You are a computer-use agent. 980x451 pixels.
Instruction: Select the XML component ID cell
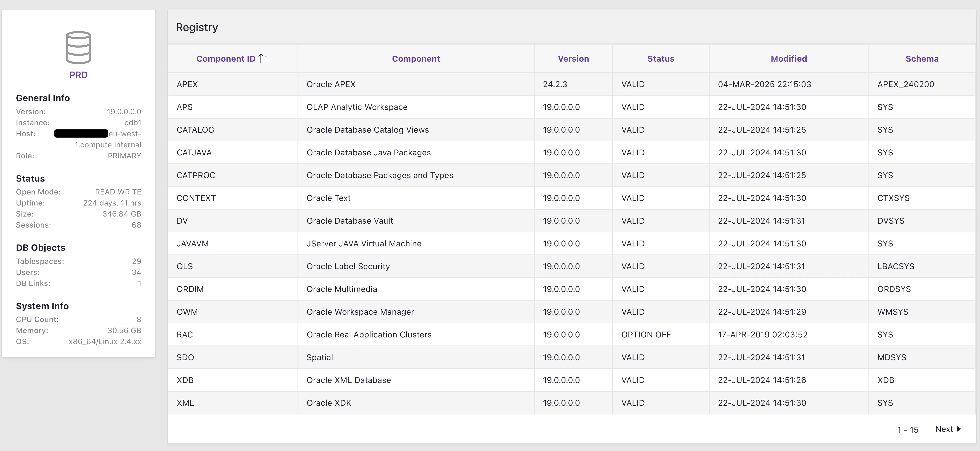(x=233, y=403)
